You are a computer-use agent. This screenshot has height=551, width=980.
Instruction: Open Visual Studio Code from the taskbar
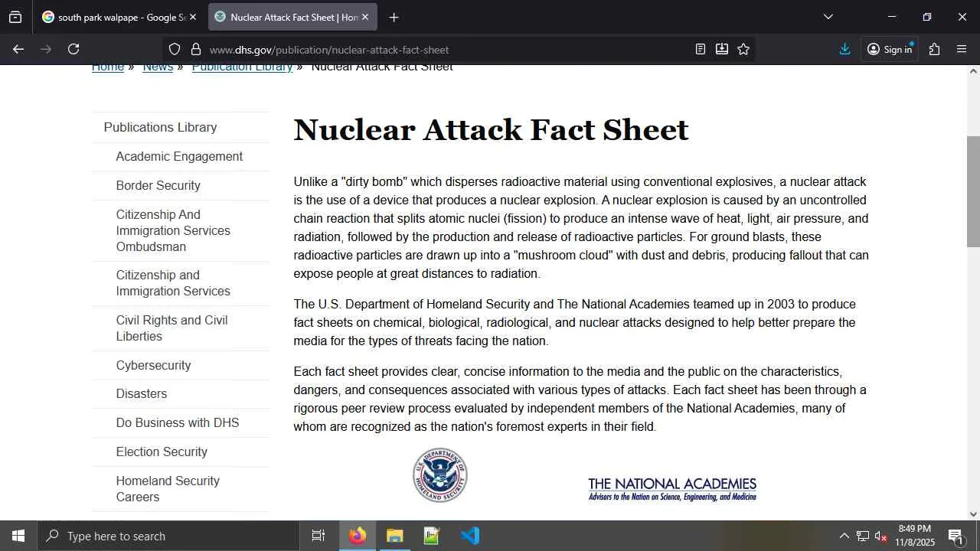[x=470, y=536]
